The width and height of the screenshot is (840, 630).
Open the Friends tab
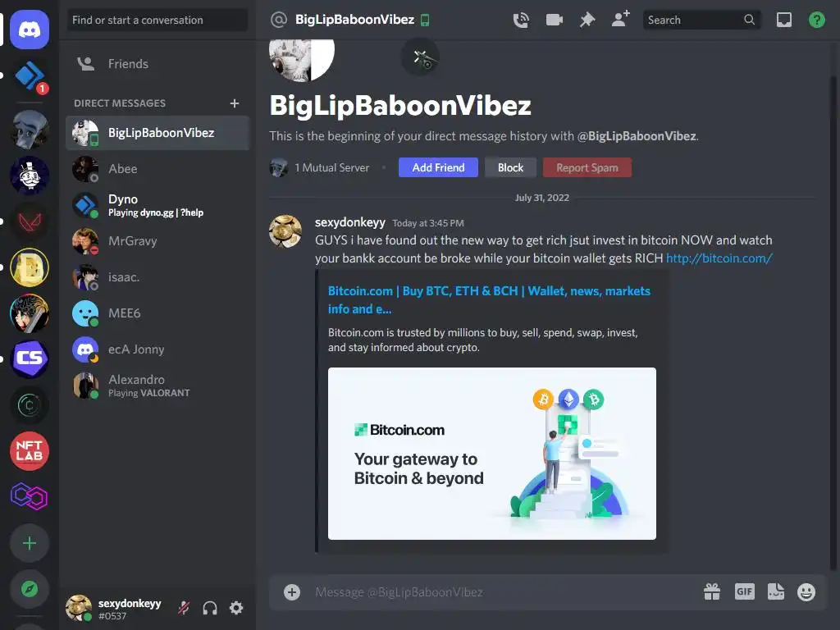click(x=157, y=64)
